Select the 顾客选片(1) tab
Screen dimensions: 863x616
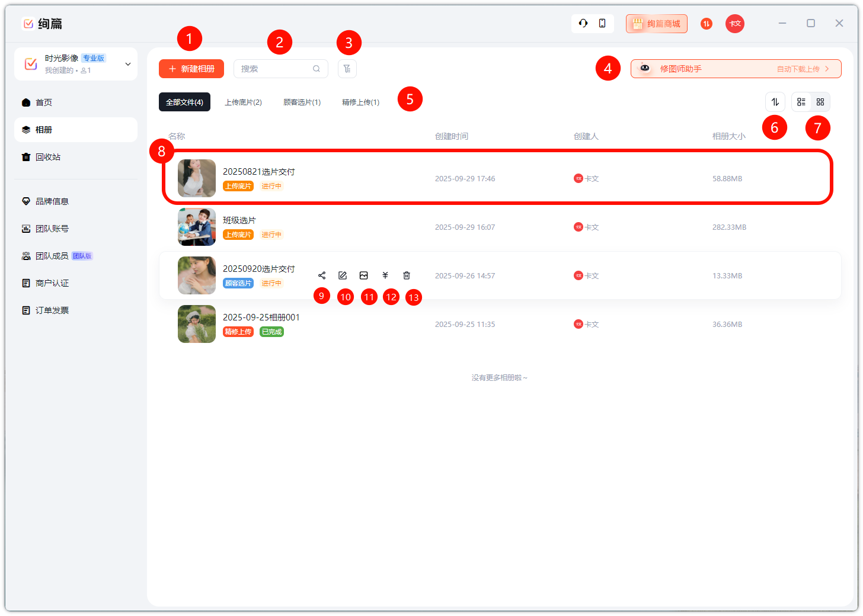point(302,102)
